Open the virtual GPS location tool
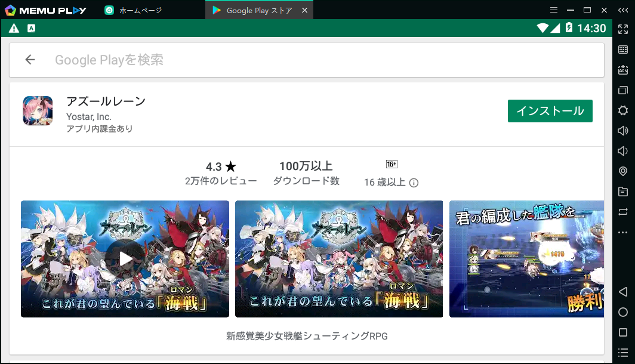Viewport: 635px width, 364px height. tap(623, 170)
